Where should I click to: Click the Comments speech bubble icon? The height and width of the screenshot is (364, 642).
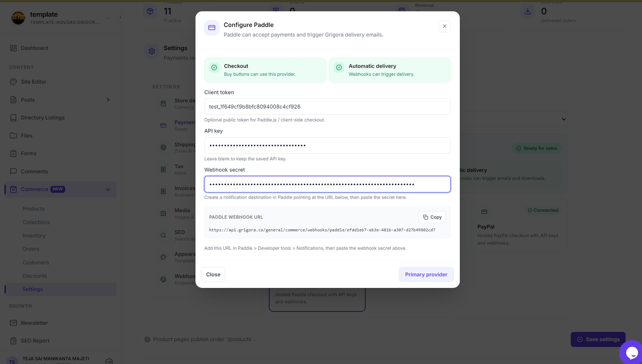point(13,171)
